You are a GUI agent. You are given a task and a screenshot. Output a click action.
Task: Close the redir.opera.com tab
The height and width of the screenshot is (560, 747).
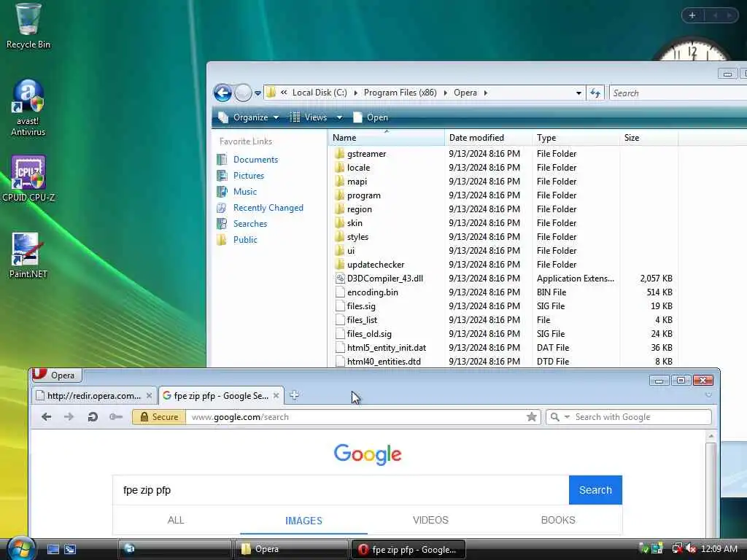tap(149, 396)
